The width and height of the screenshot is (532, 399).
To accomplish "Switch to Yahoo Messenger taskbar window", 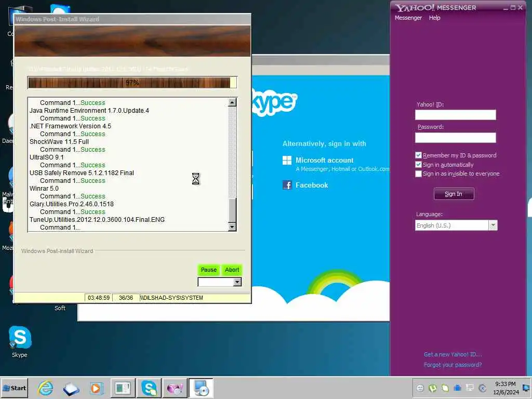I will point(175,388).
